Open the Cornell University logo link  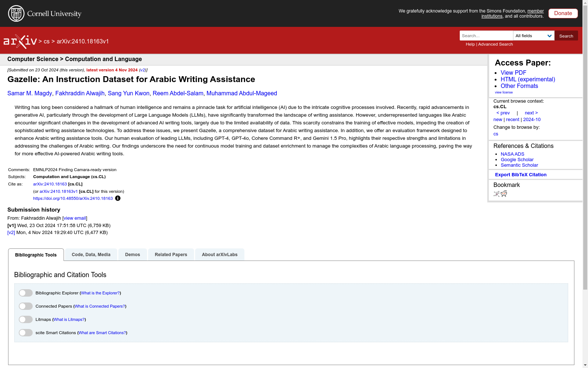(x=45, y=14)
